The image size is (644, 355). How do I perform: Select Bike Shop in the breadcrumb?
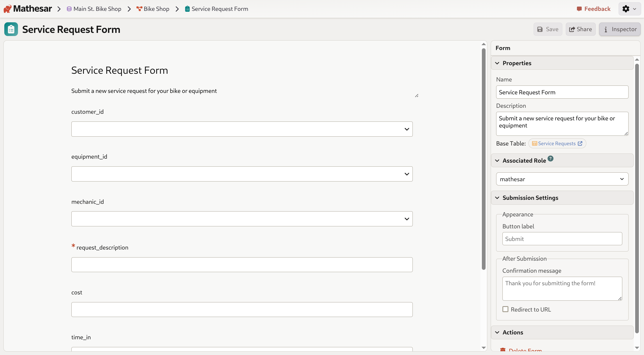tap(156, 9)
